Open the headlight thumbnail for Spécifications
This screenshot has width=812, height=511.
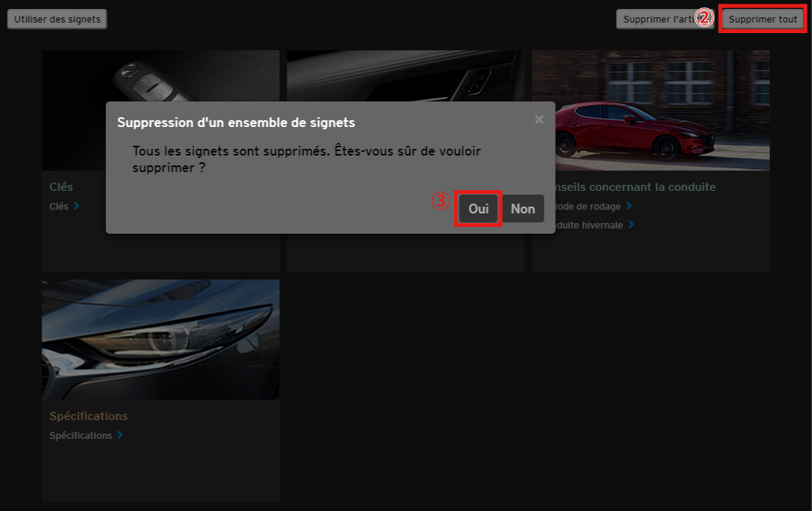click(x=160, y=340)
